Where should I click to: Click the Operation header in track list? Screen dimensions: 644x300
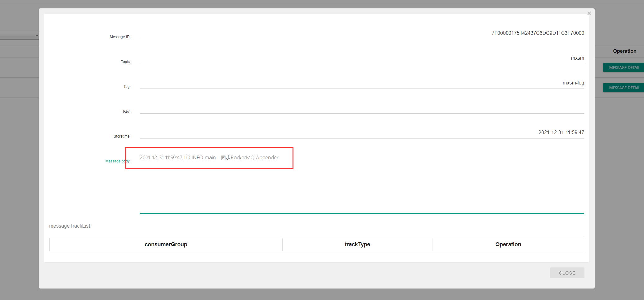click(508, 244)
